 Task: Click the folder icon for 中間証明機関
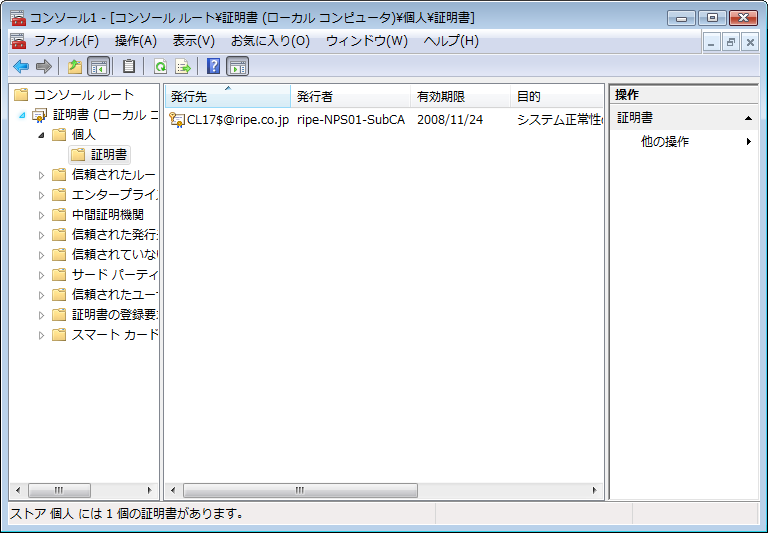59,215
